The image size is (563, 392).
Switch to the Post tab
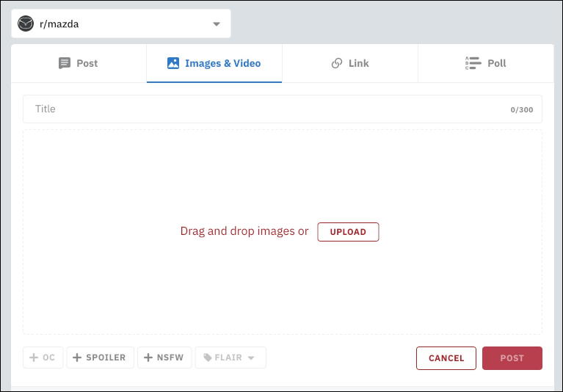point(79,63)
